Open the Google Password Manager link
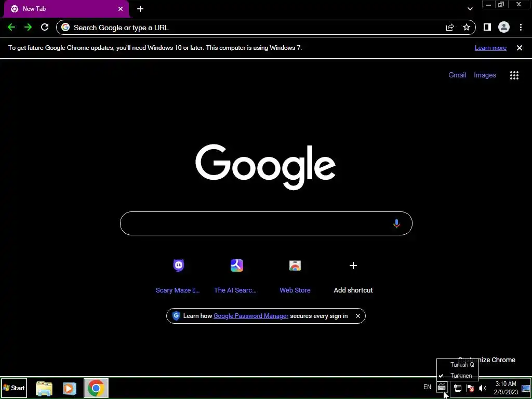The height and width of the screenshot is (399, 532). tap(251, 316)
